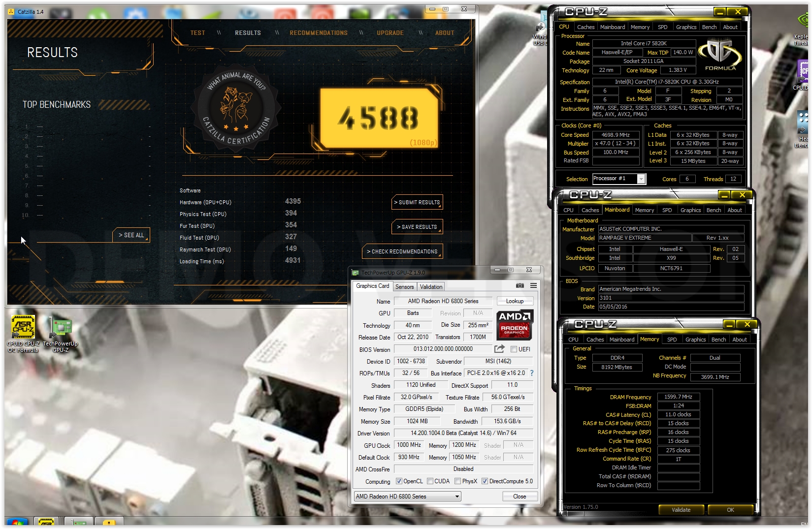Click the DRAM Frequency value 1599.7 MHz
812x529 pixels.
[x=678, y=397]
